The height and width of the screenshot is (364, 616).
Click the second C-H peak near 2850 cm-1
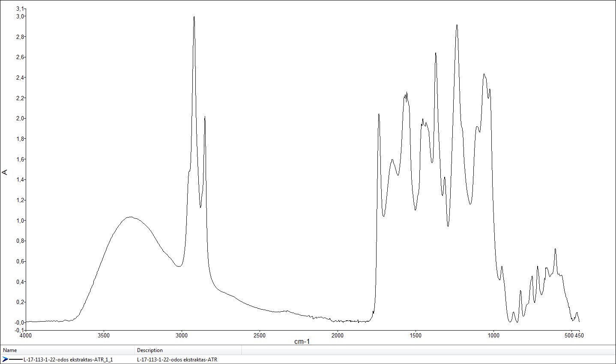coord(205,116)
